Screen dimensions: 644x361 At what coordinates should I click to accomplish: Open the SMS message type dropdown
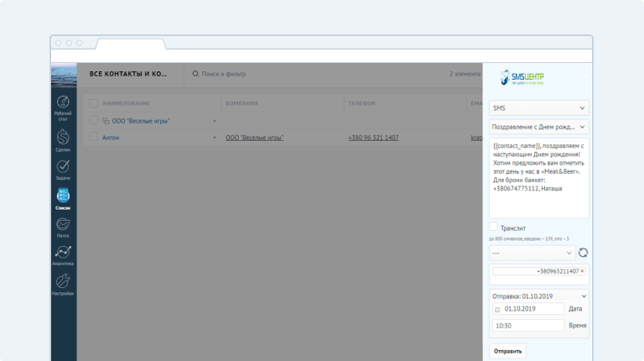click(538, 107)
